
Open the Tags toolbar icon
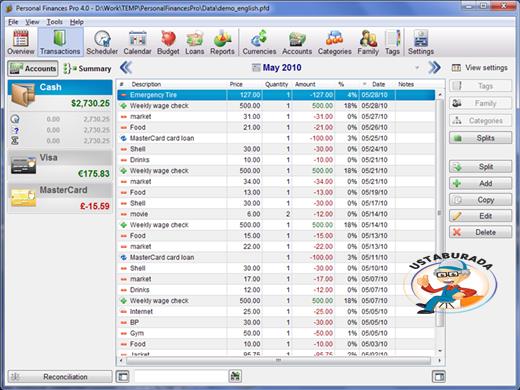tap(392, 42)
